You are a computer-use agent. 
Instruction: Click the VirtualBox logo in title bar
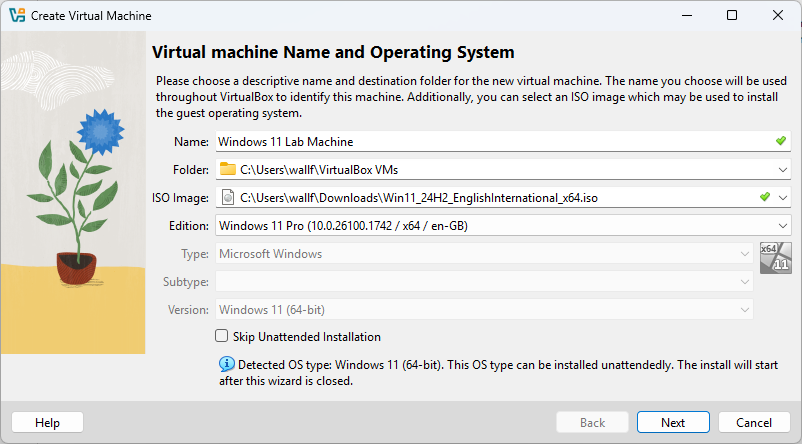coord(17,15)
